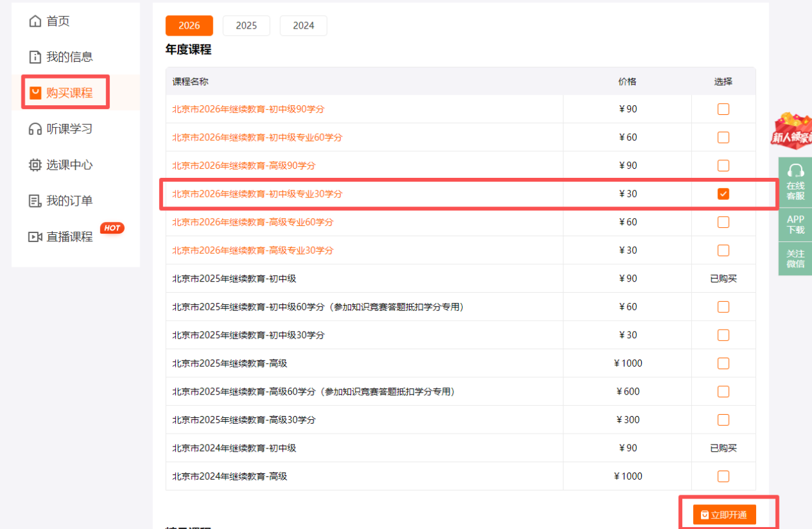Click the HOT badge beside 直播课程
The height and width of the screenshot is (529, 812).
point(111,228)
